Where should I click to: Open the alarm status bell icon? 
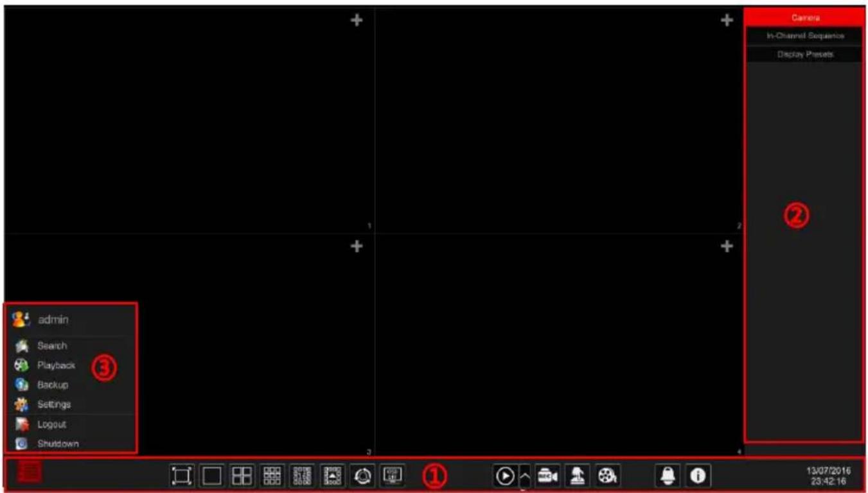point(668,476)
